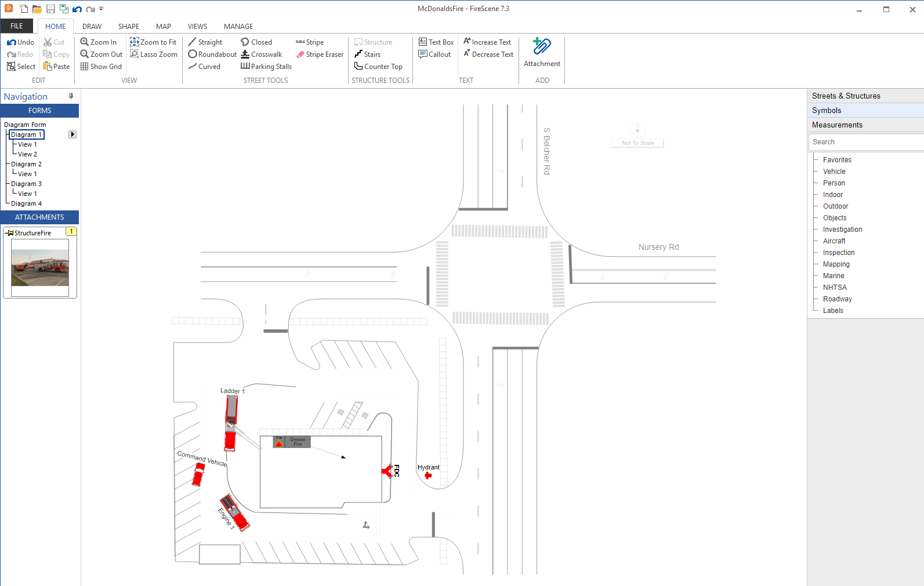Open the arrow menu beside Diagram 1
The width and height of the screenshot is (924, 586).
click(73, 134)
